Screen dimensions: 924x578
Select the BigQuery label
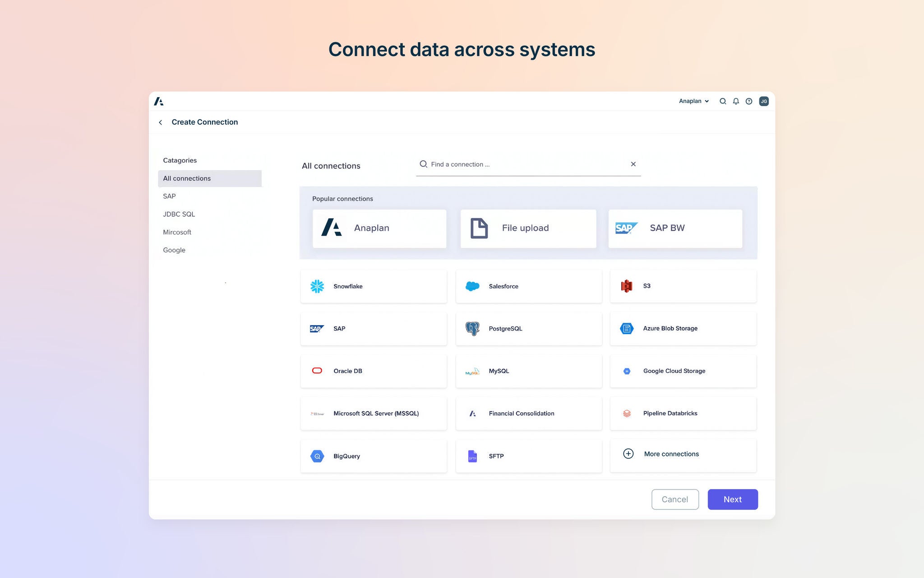tap(346, 456)
